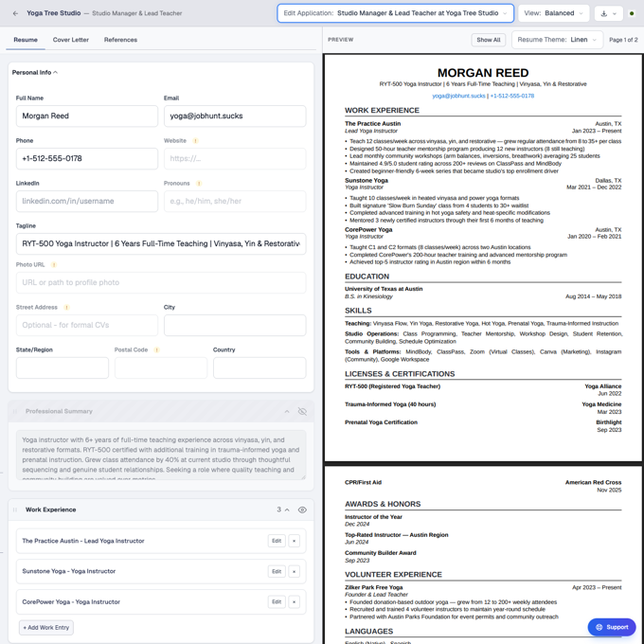Remove the Sunstone Yoga work entry
Image resolution: width=644 pixels, height=644 pixels.
click(295, 571)
